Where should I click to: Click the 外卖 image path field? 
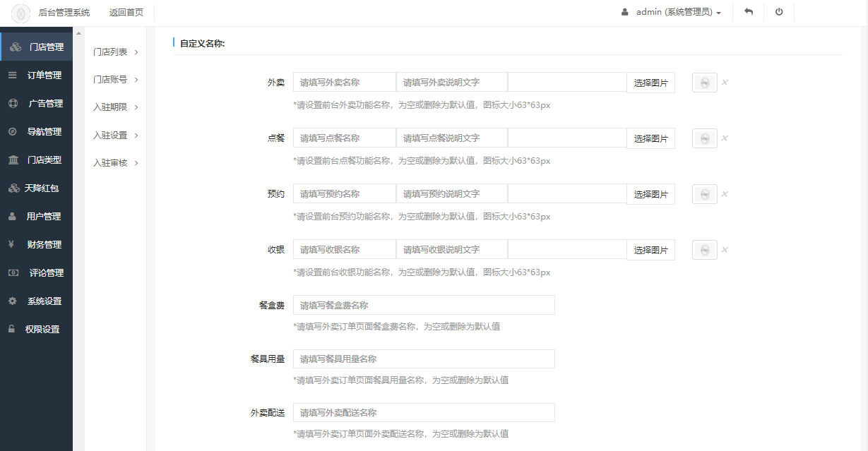click(567, 82)
